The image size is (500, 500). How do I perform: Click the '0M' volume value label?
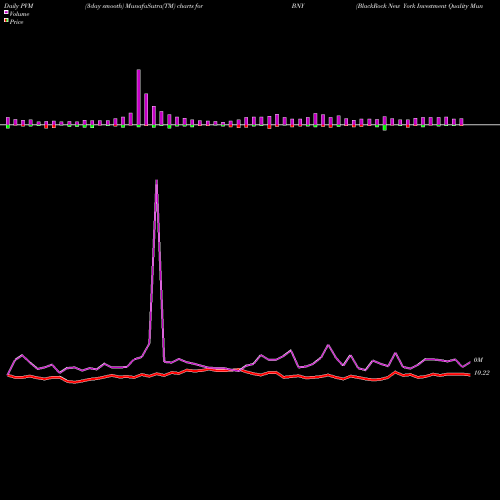tap(478, 360)
